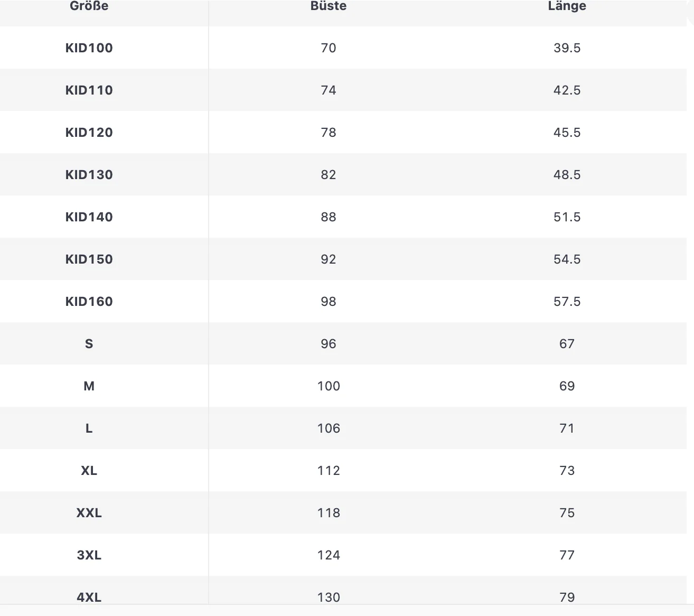Select the KID110 size label

(89, 90)
